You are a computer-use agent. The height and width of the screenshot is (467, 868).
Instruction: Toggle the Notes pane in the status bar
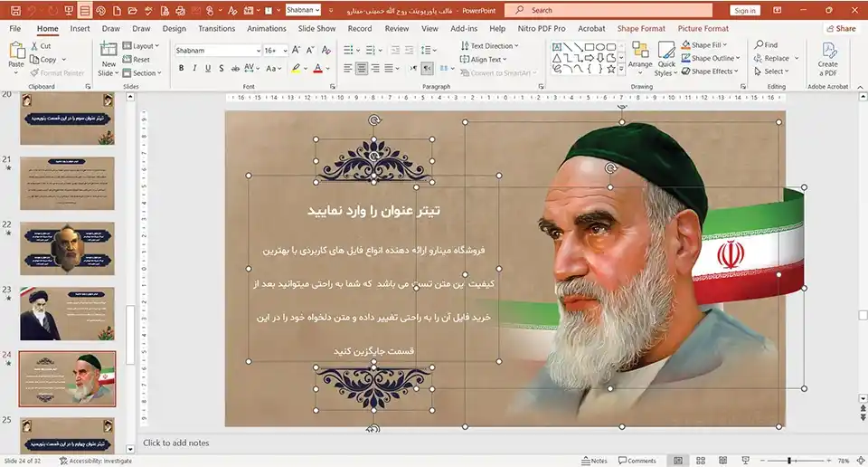[x=595, y=461]
